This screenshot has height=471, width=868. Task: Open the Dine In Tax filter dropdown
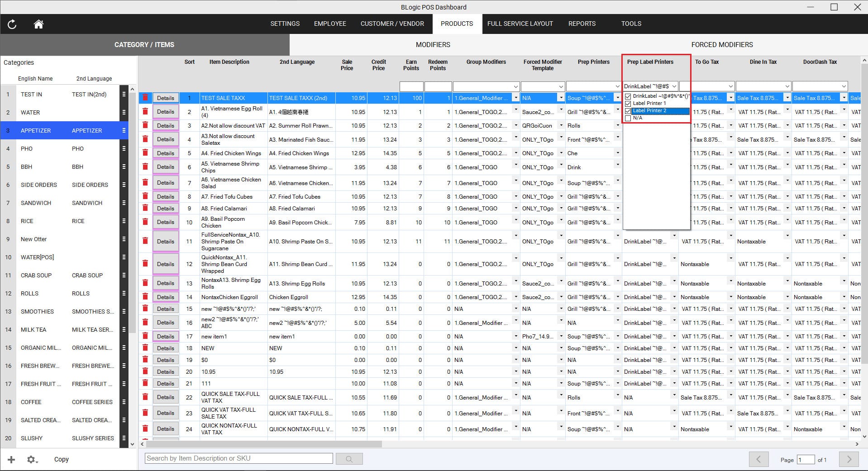tap(787, 86)
